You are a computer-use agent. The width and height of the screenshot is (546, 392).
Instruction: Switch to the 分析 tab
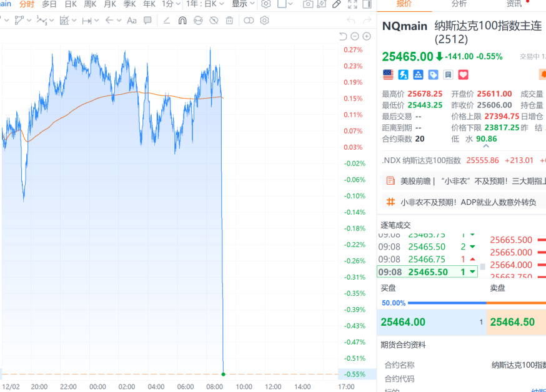pyautogui.click(x=459, y=4)
